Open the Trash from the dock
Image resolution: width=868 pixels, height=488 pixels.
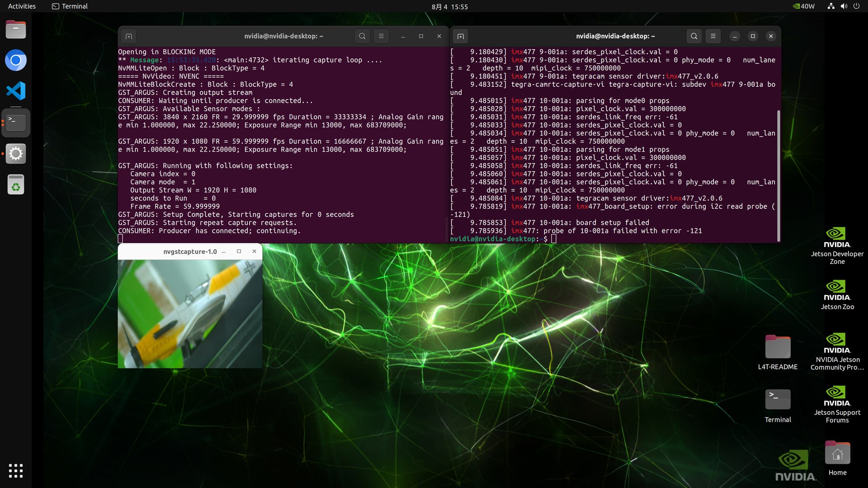[x=16, y=184]
